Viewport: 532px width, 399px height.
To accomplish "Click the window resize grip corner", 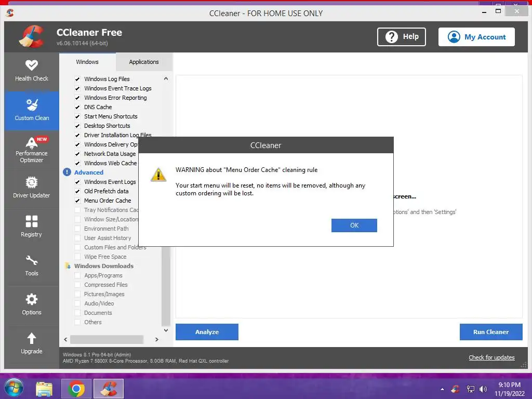I will [524, 365].
